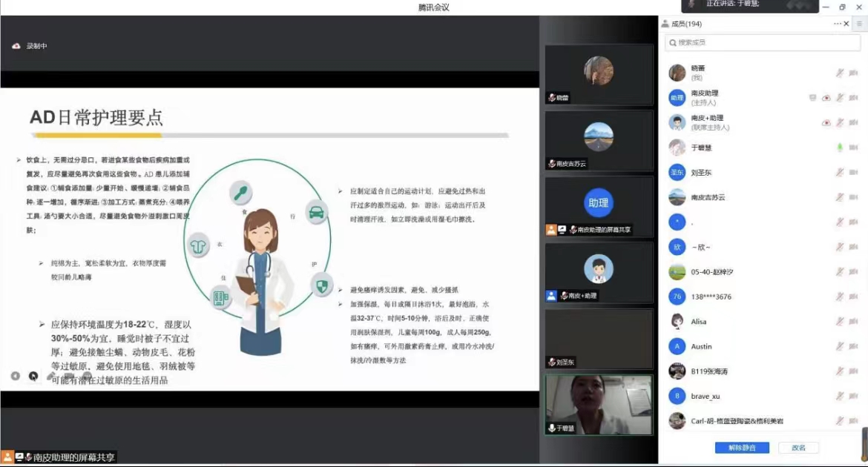Expand the speaking indicator bar for 于碧慧
868x467 pixels.
[750, 4]
